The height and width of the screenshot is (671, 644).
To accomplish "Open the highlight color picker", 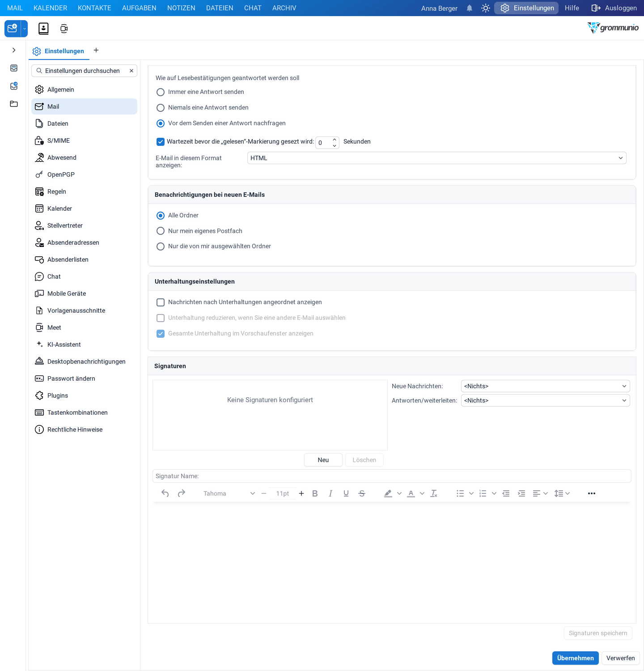I will (x=399, y=493).
